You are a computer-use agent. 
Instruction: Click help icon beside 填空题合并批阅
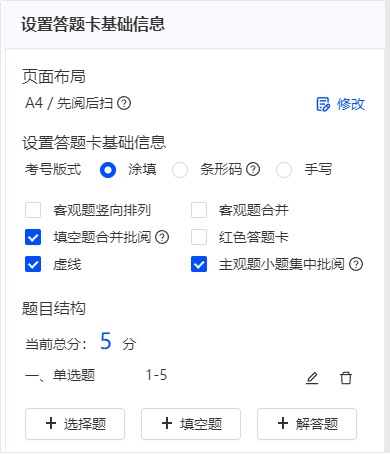click(162, 237)
